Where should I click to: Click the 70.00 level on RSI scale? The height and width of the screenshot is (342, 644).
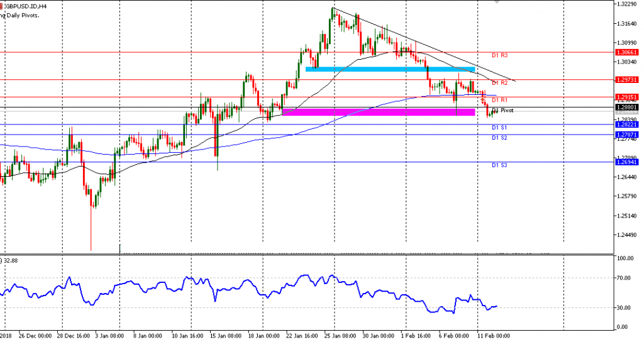pos(625,277)
